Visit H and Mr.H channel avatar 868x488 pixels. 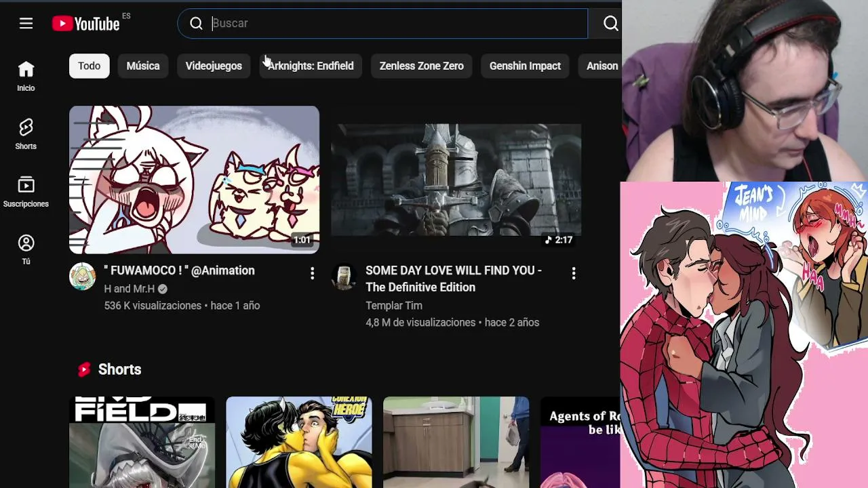click(83, 277)
